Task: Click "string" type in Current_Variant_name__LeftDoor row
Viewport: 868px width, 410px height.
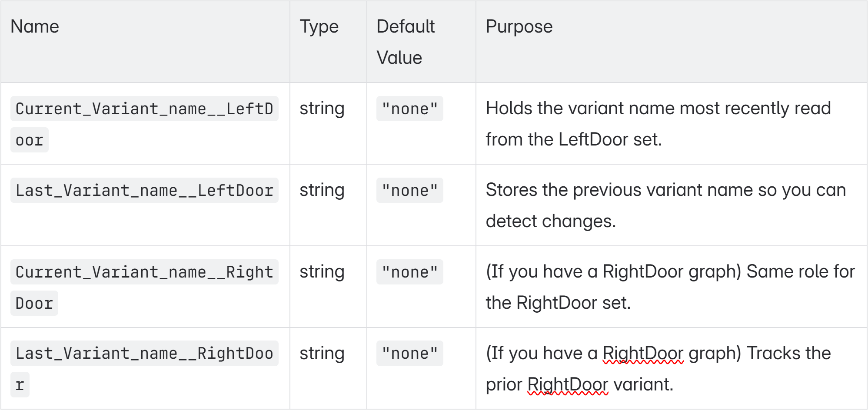Action: (x=322, y=109)
